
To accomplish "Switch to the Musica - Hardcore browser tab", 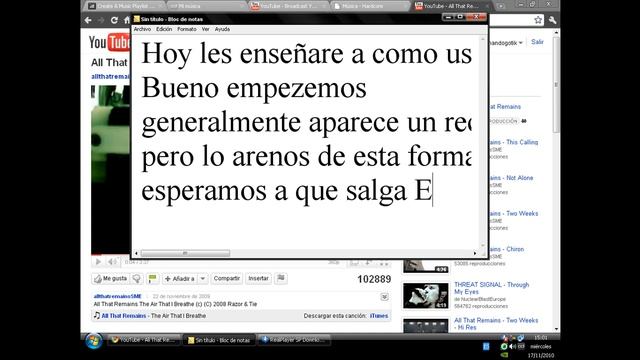I will (x=369, y=6).
